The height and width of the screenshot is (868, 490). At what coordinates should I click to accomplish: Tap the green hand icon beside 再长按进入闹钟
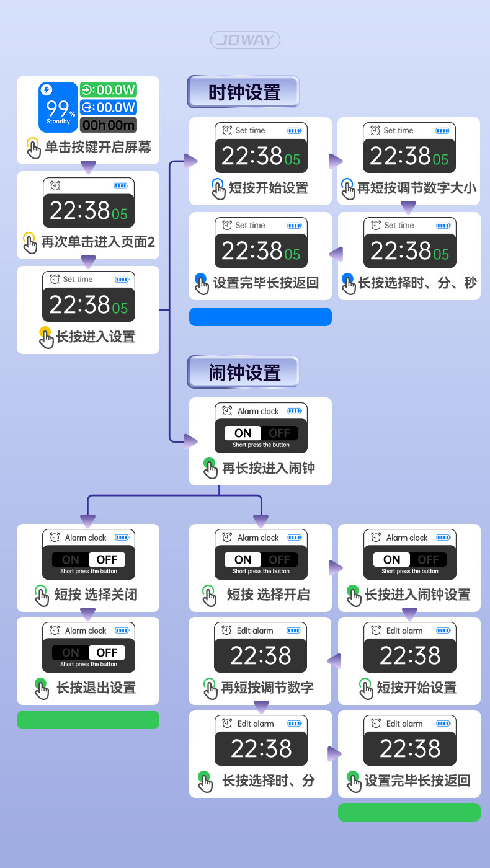pyautogui.click(x=211, y=468)
